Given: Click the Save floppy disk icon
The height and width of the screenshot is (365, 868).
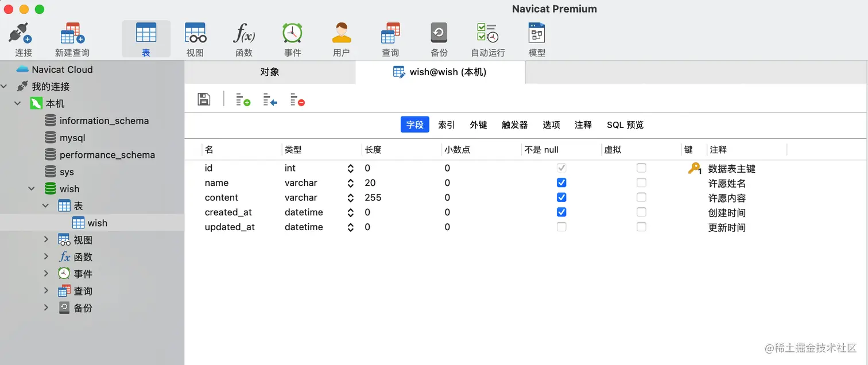Looking at the screenshot, I should point(204,99).
